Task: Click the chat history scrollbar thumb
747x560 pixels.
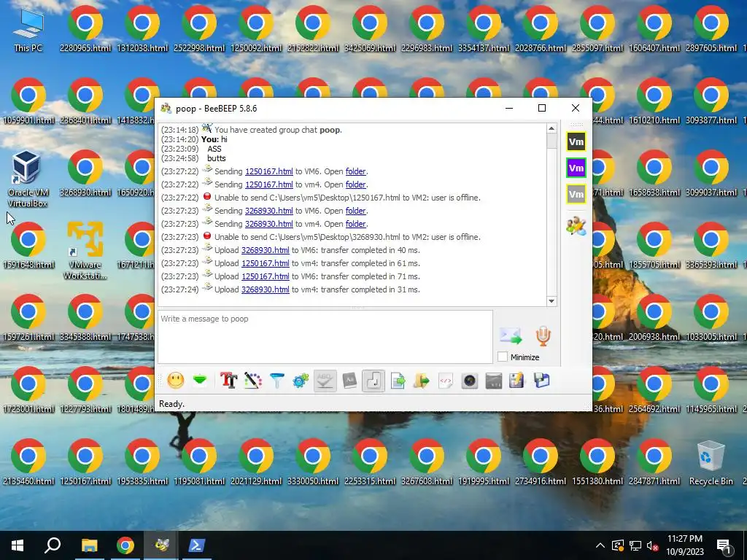Action: click(x=551, y=141)
